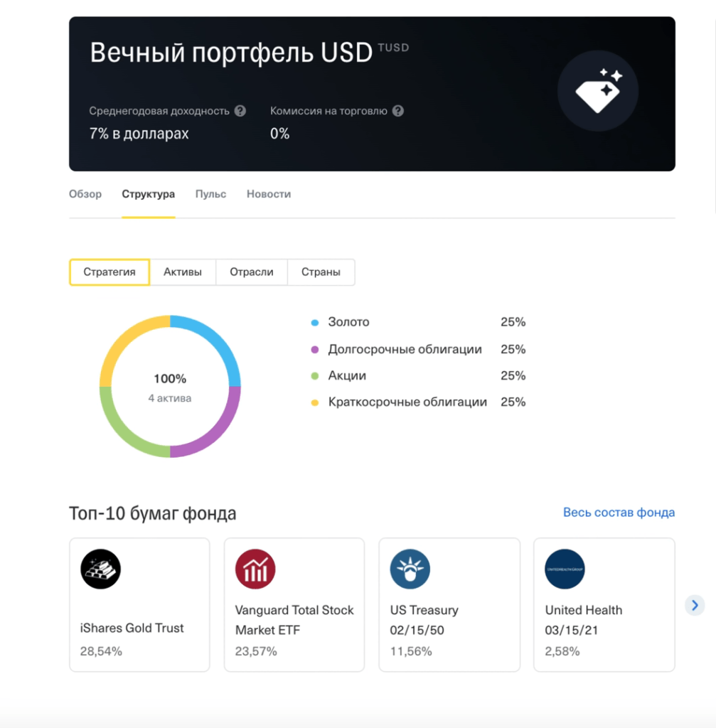
Task: Open the next securities with the right arrow
Action: [x=694, y=605]
